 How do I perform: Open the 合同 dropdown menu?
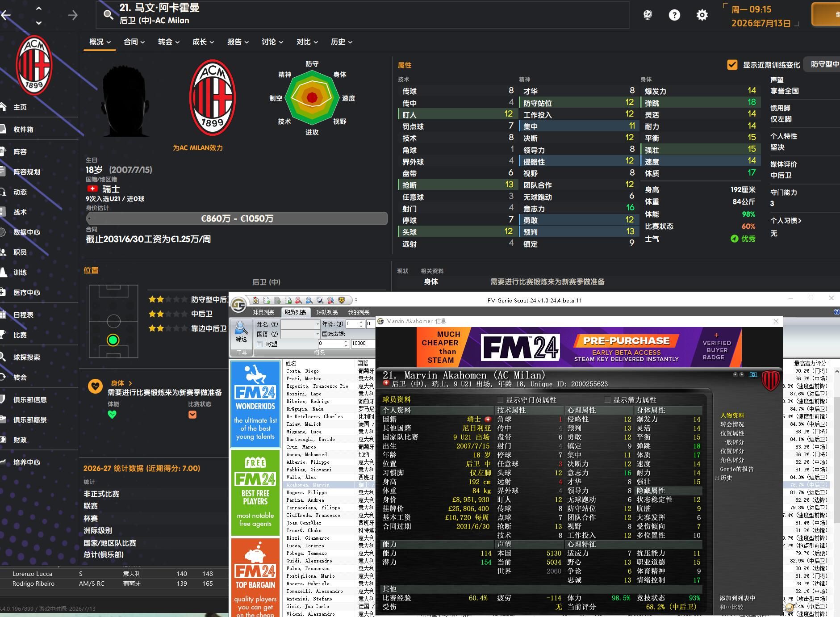tap(134, 42)
